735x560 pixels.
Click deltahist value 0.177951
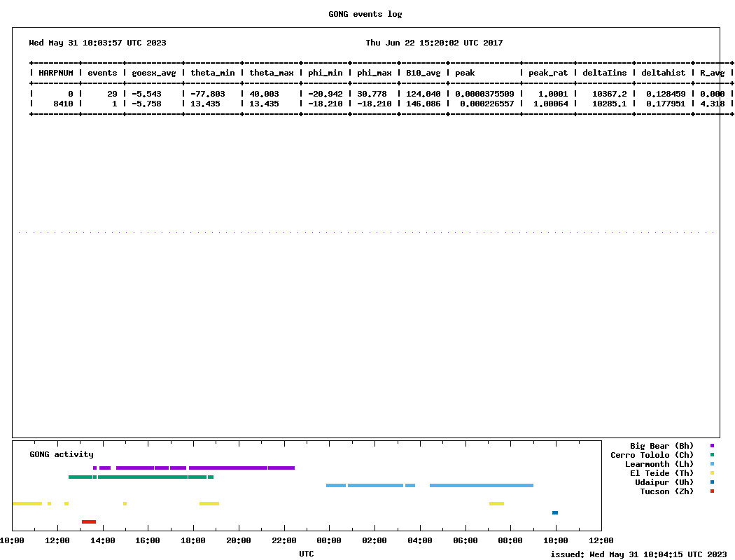pyautogui.click(x=666, y=104)
